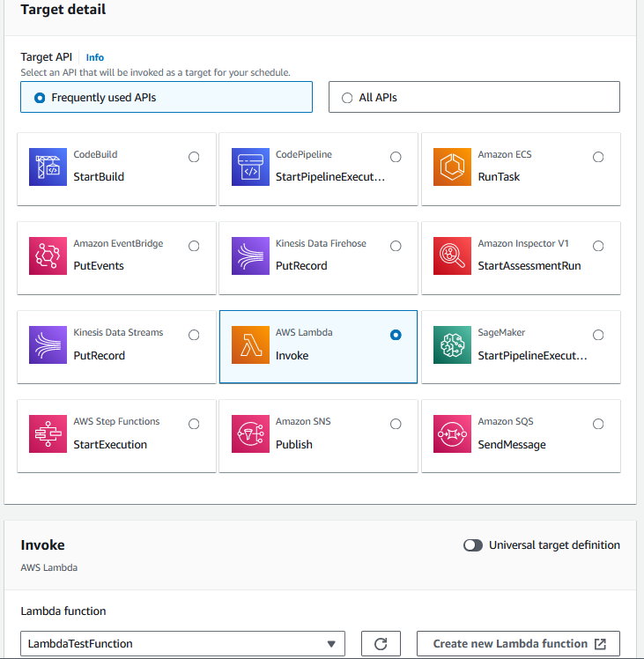
Task: Choose the EventBridge PutEvents radio button
Action: (194, 246)
